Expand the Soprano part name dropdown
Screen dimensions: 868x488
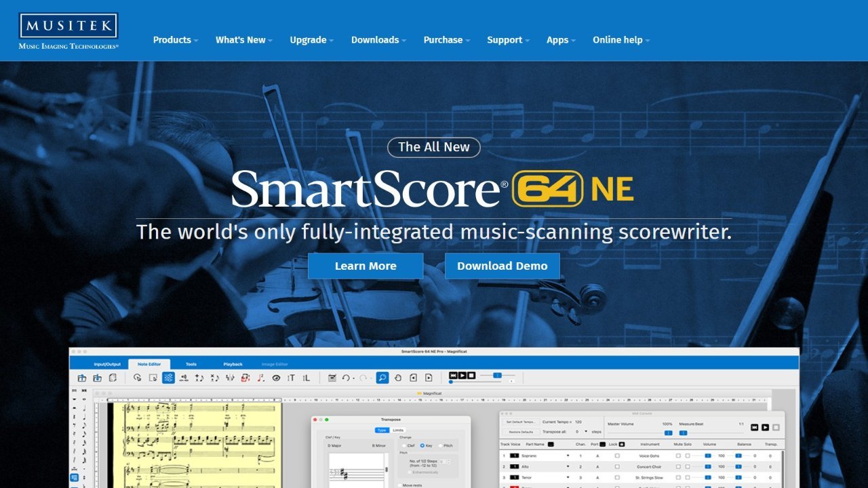coord(568,455)
